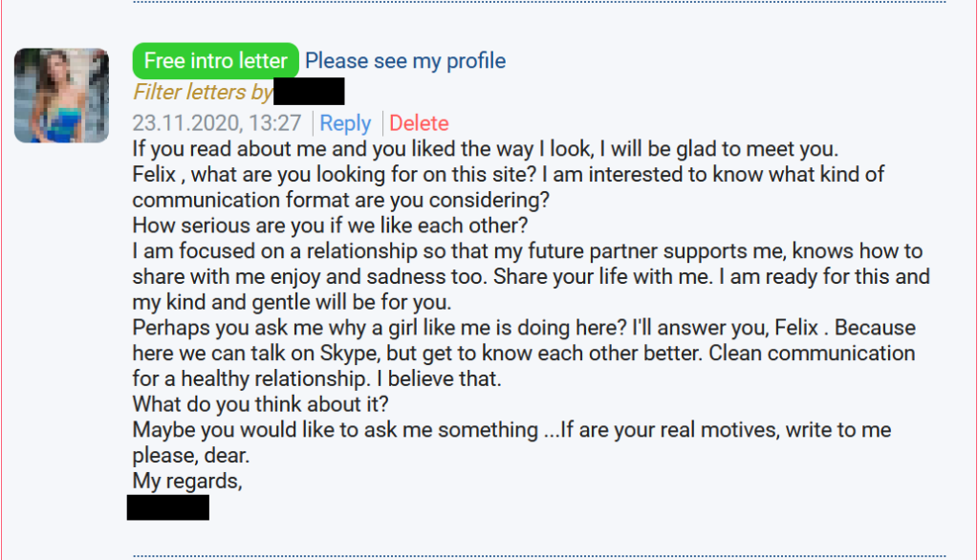Click the letter's opening line about meeting you
Screen dimensions: 978x560
click(485, 149)
